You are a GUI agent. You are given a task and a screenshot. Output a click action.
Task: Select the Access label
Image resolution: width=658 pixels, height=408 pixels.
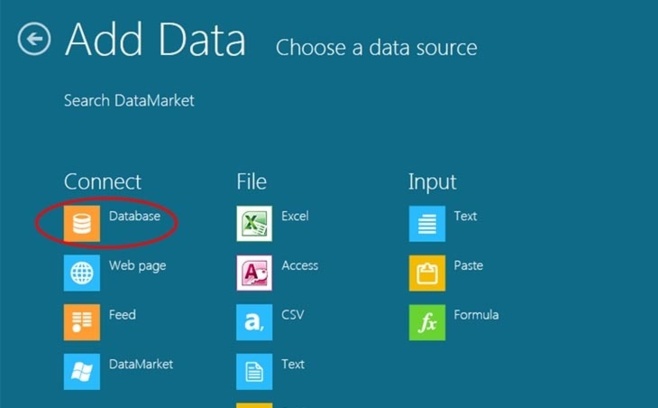pyautogui.click(x=300, y=266)
